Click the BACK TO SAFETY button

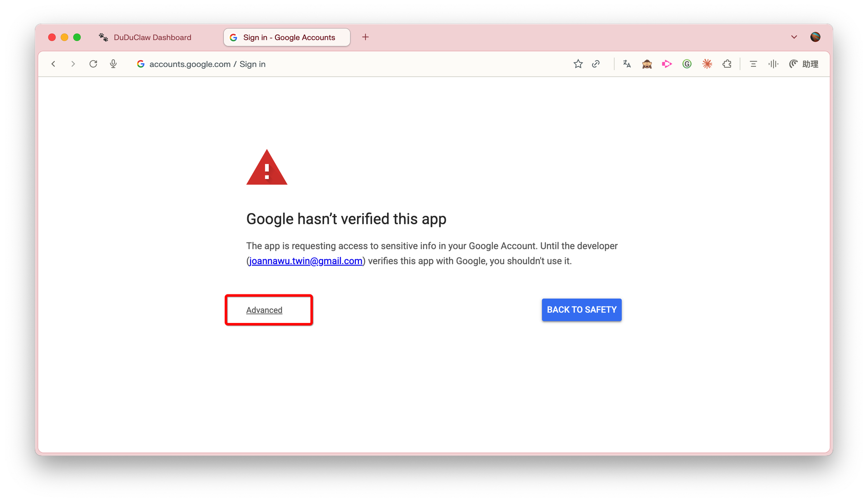point(581,310)
